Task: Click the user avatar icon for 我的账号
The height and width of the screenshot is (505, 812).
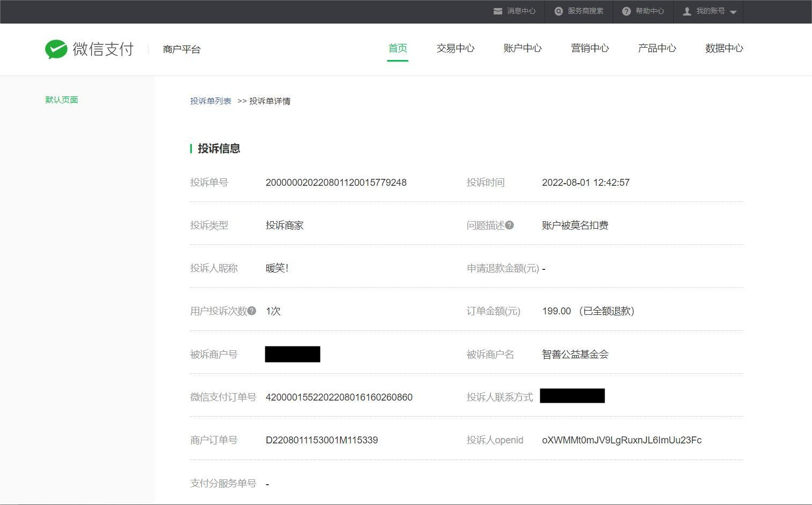Action: pyautogui.click(x=687, y=11)
